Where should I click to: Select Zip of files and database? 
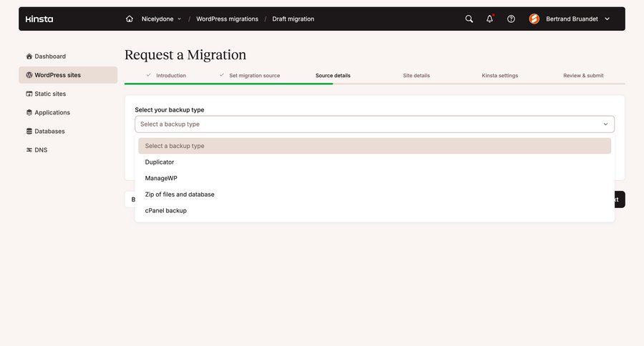point(180,194)
